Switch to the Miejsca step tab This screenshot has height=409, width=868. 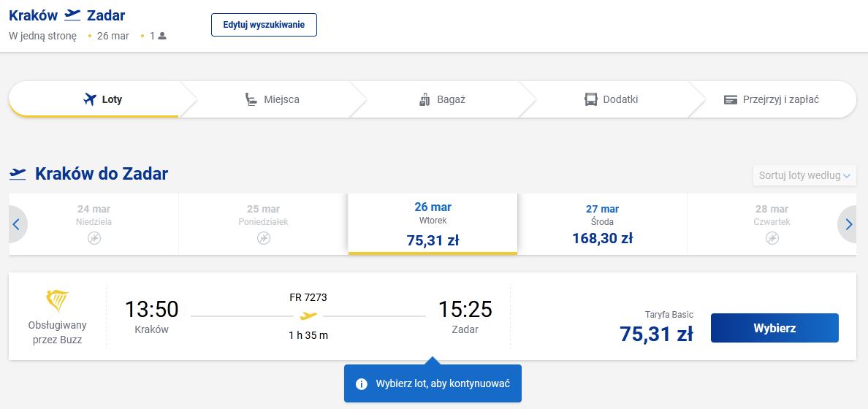(272, 99)
